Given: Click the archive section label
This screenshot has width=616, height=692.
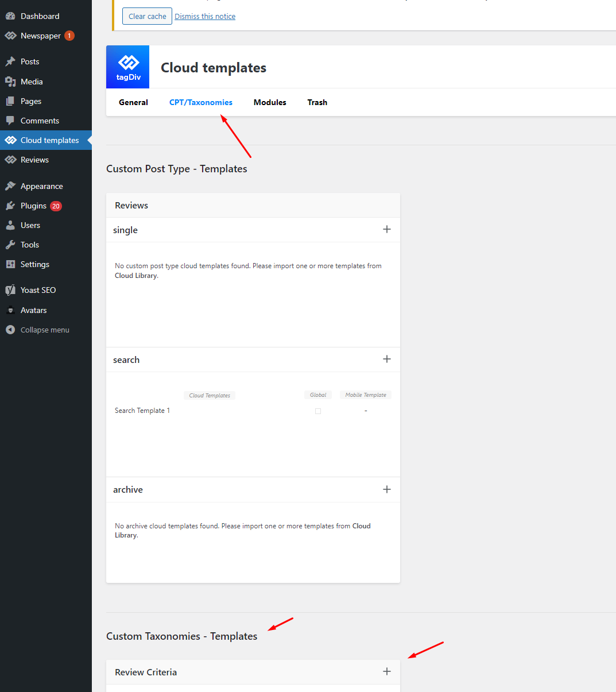Looking at the screenshot, I should point(128,489).
